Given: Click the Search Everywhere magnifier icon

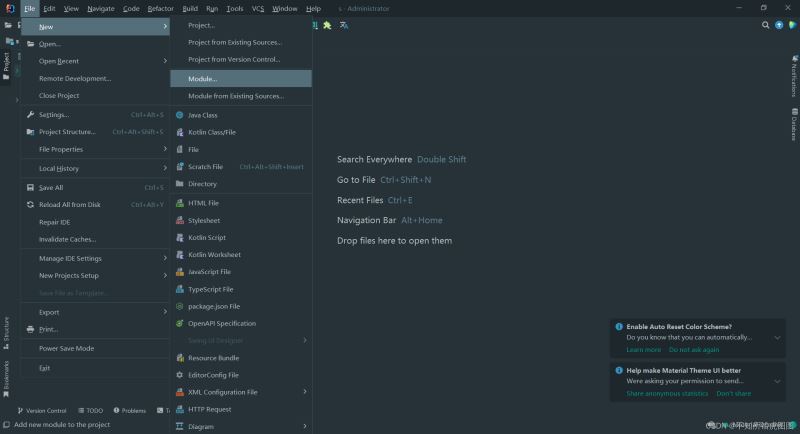Looking at the screenshot, I should coord(765,25).
